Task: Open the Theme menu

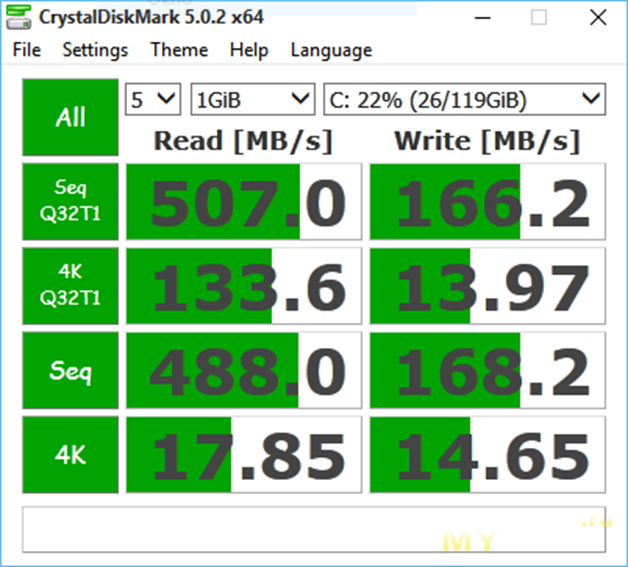Action: pos(179,50)
